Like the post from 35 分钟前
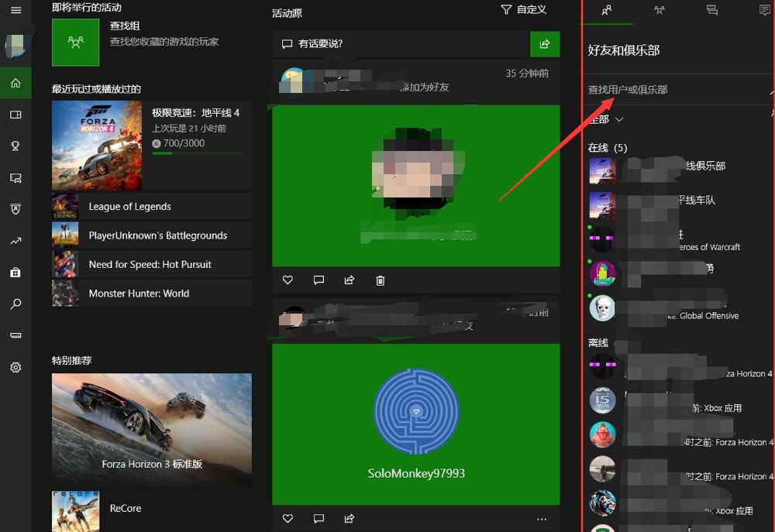 (288, 280)
